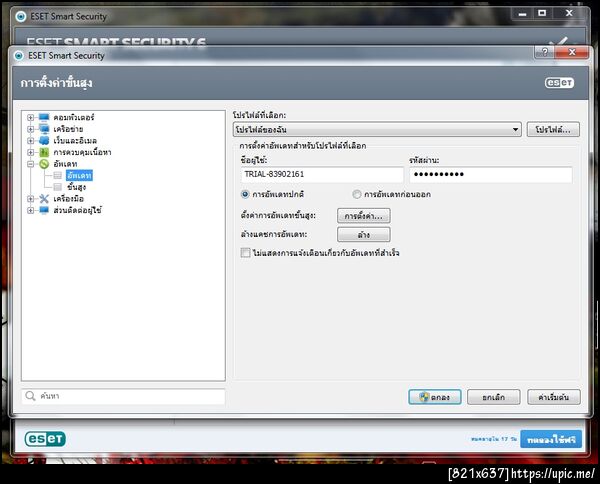Expand the คอมพิวเตอร์ tree node
Viewport: 600px width, 484px height.
(31, 117)
